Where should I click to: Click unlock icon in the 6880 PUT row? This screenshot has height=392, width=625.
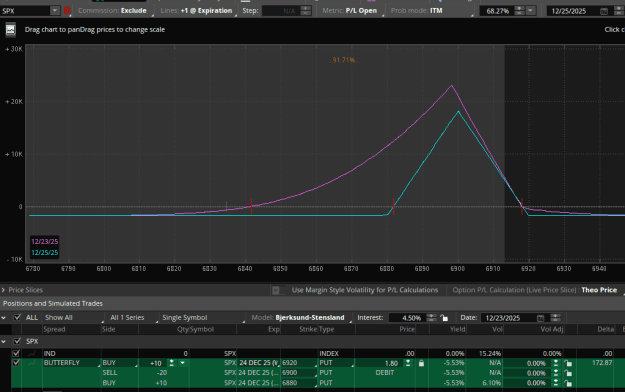[x=568, y=383]
